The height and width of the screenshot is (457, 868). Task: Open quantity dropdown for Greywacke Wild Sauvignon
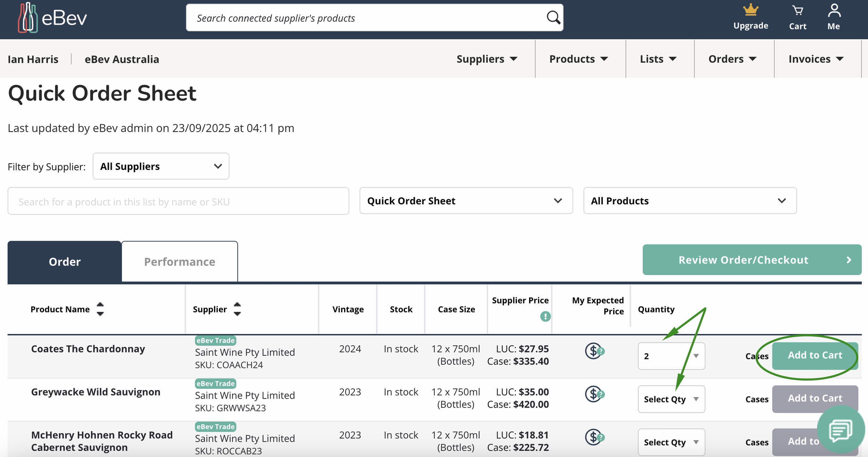(671, 399)
